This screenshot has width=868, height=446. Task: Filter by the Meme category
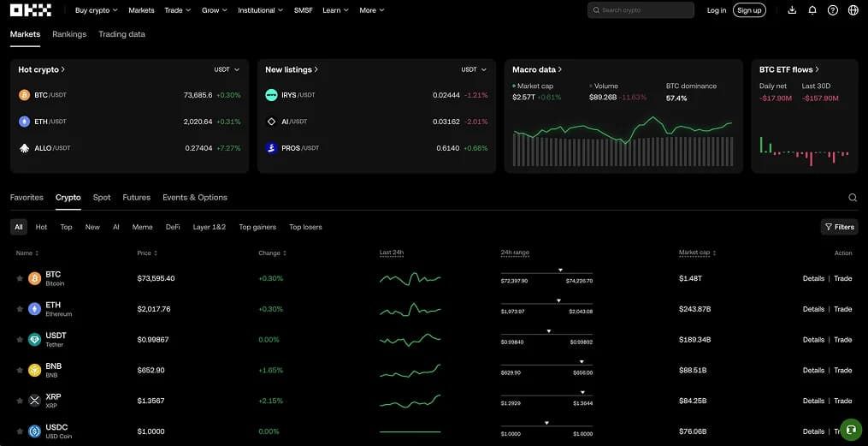point(142,227)
